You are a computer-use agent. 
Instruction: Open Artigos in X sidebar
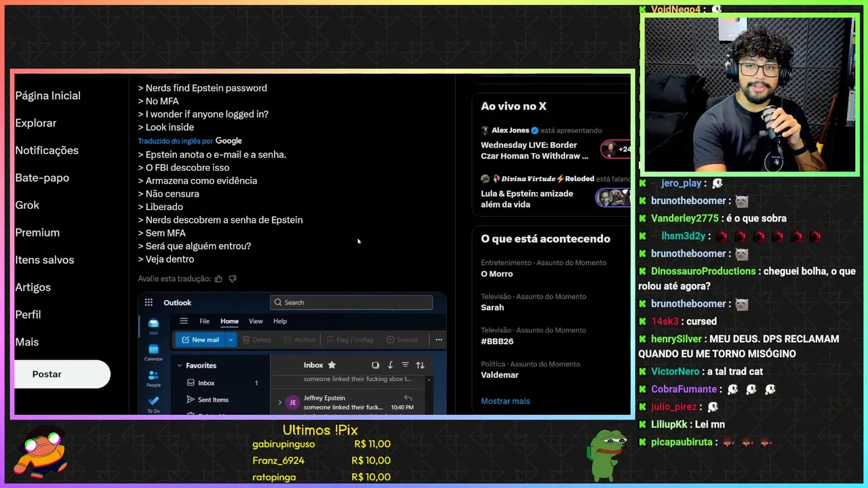[33, 287]
